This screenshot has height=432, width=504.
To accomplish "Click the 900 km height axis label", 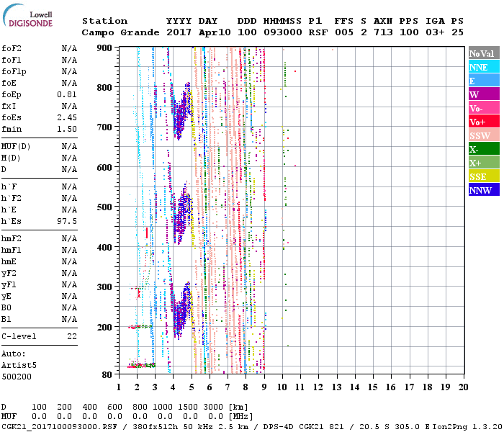I will (x=105, y=48).
